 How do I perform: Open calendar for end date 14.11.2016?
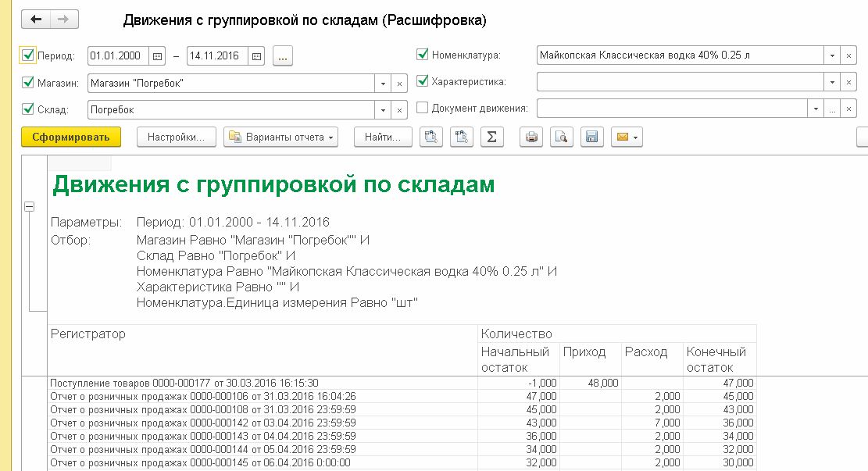pos(256,56)
